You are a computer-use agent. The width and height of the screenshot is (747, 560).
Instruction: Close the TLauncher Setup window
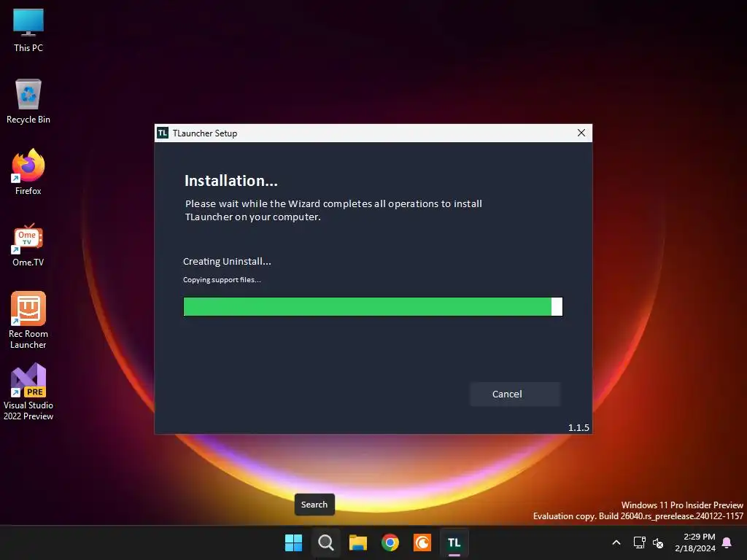(581, 133)
